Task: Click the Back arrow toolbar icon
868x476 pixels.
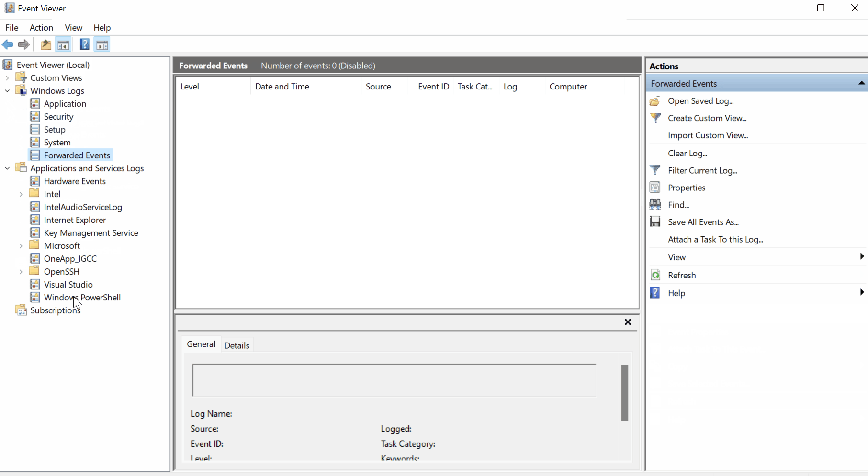Action: (x=8, y=45)
